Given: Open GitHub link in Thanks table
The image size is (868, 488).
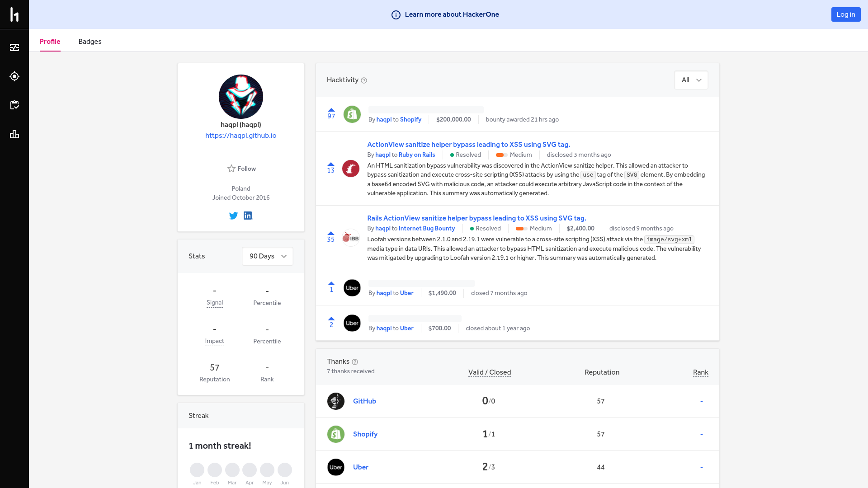Looking at the screenshot, I should 364,401.
